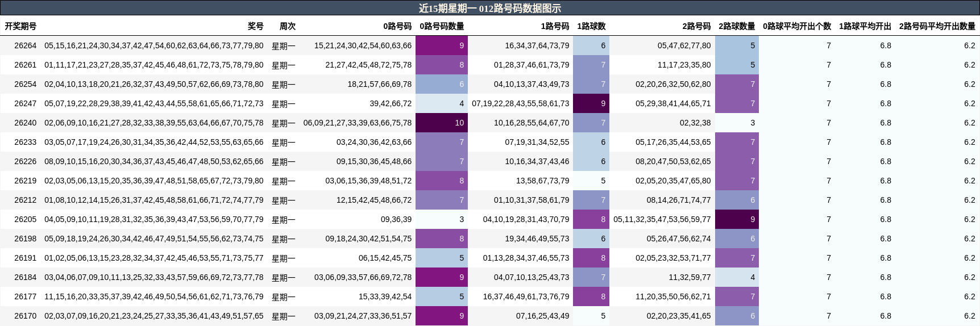980x326 pixels.
Task: Click 0路号码 cell 06,15,42,45,75
Action: click(385, 258)
